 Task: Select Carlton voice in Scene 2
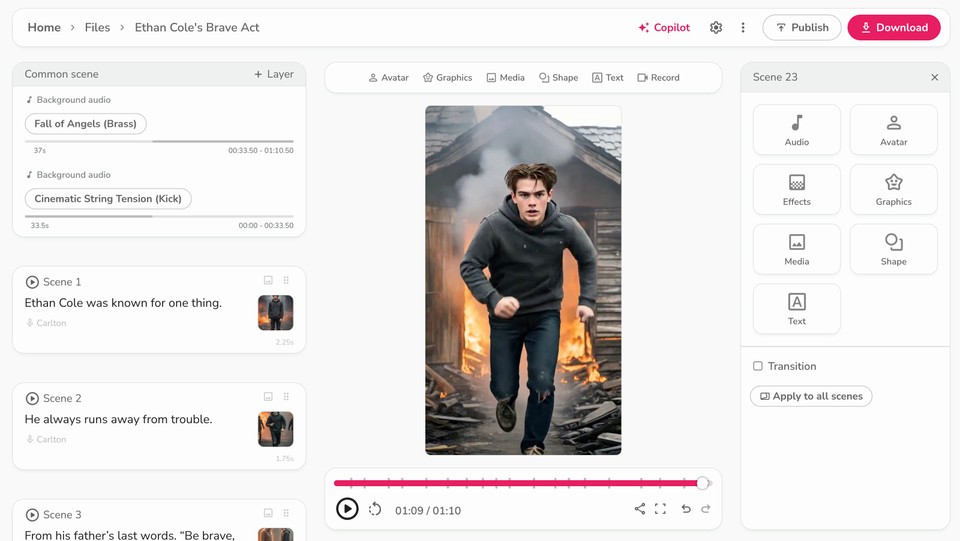pos(46,439)
